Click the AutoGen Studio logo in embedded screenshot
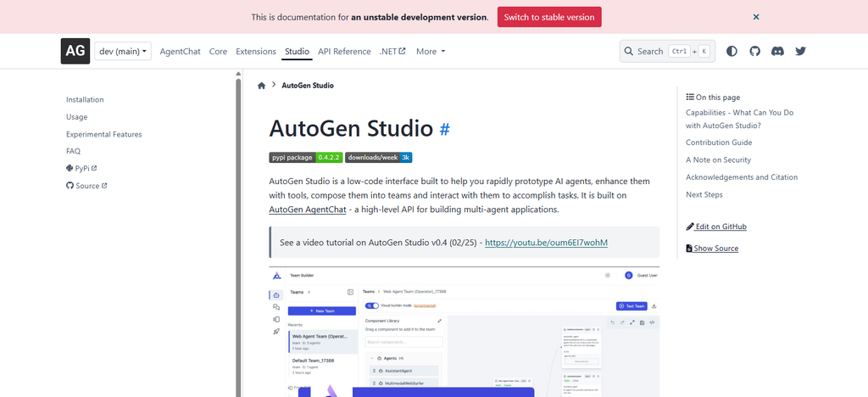Viewport: 868px width, 397px height. (x=277, y=275)
